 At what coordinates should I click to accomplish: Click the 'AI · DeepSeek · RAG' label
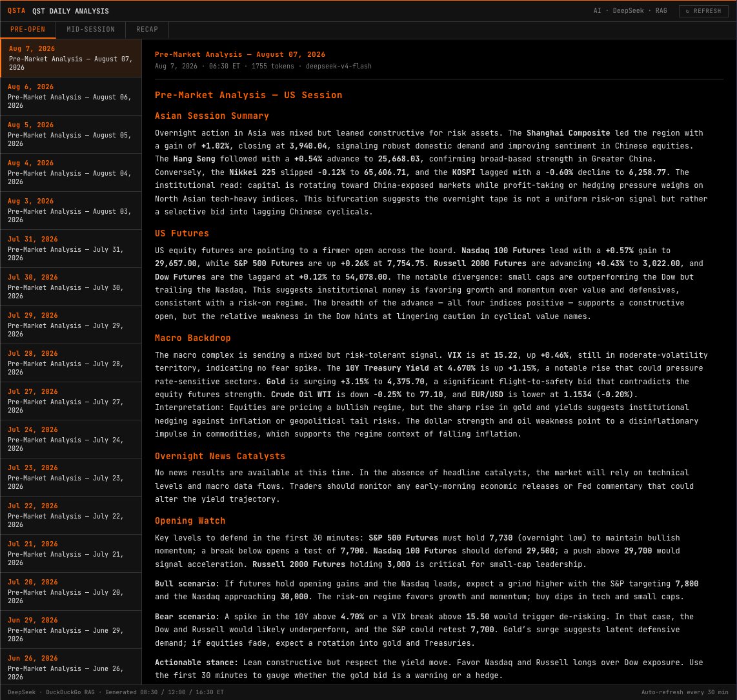pos(631,11)
